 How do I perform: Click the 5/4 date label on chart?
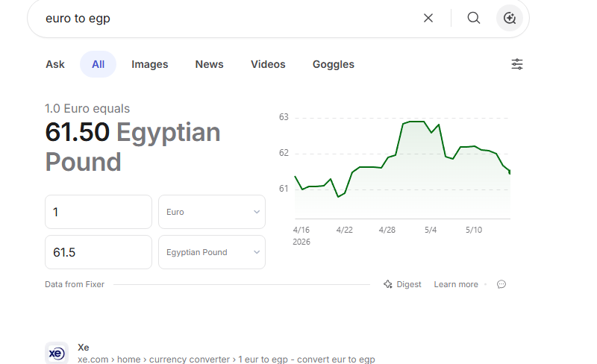(431, 230)
